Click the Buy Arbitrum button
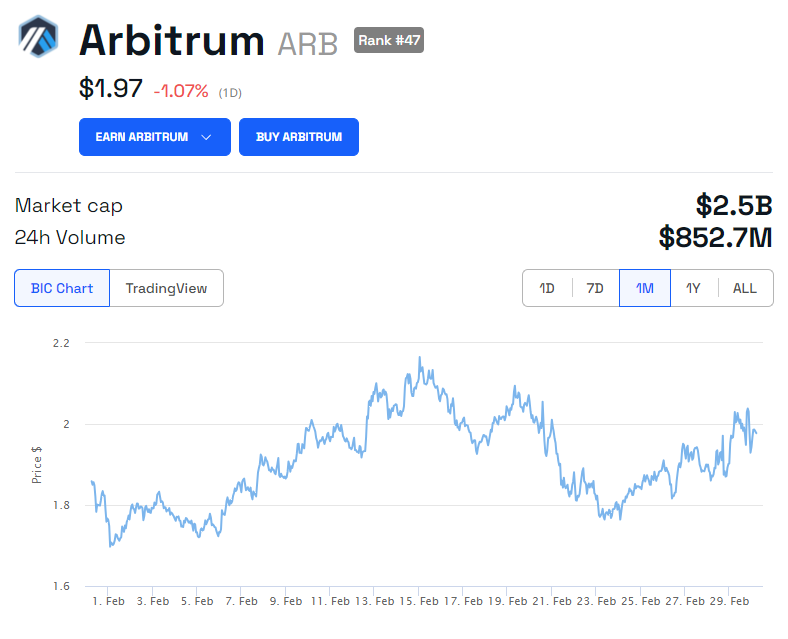Viewport: 788px width, 639px height. pyautogui.click(x=299, y=137)
